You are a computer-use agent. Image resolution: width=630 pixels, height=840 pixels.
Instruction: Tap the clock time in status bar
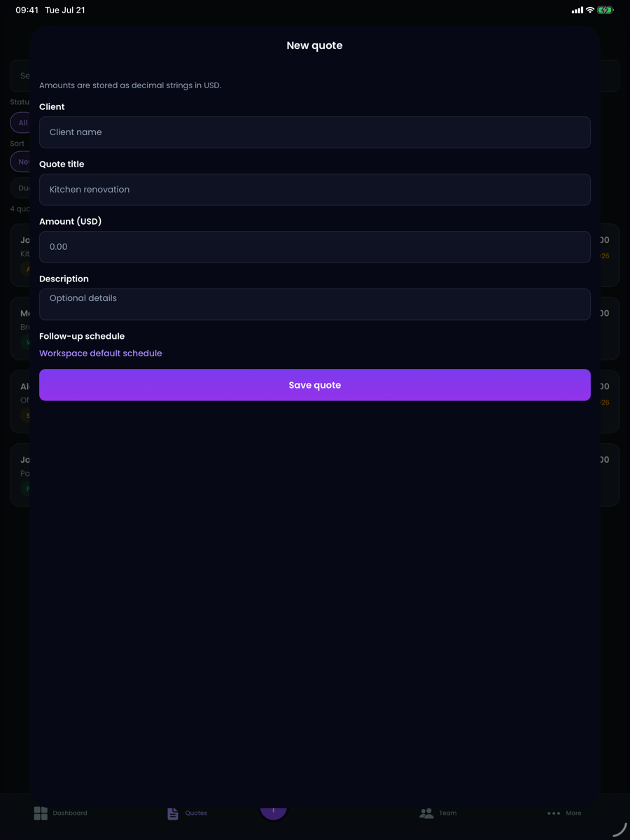[x=27, y=10]
